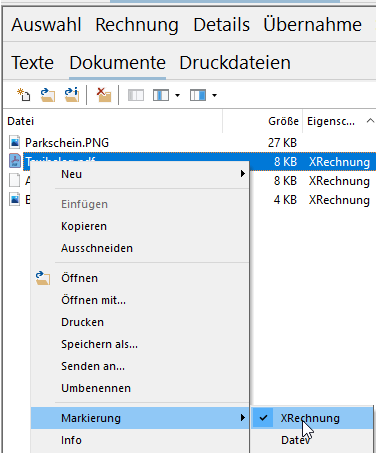Choose Öffnen mit... in the context menu
This screenshot has width=376, height=453.
[x=140, y=300]
